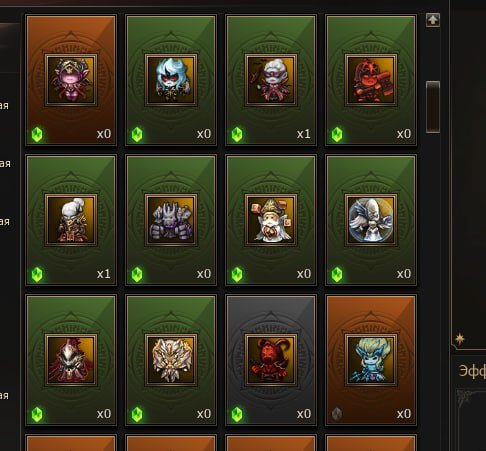Image resolution: width=486 pixels, height=451 pixels.
Task: Pick the red hammer warrior hero card
Action: click(x=371, y=80)
